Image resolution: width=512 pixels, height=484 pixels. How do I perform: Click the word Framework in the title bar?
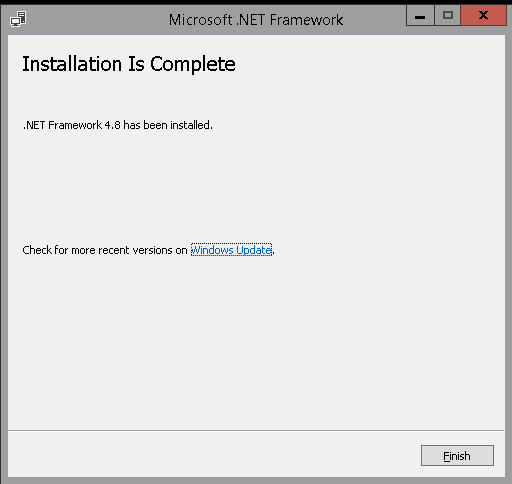click(306, 20)
